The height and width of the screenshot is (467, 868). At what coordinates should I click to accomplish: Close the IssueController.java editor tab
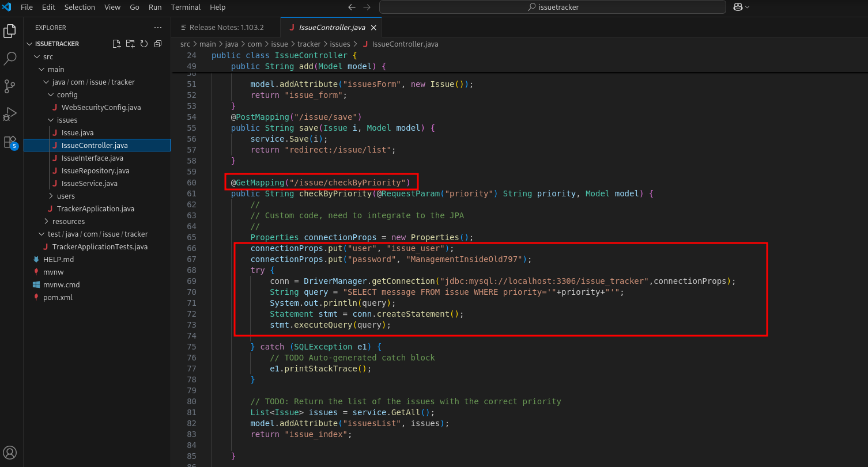coord(373,28)
